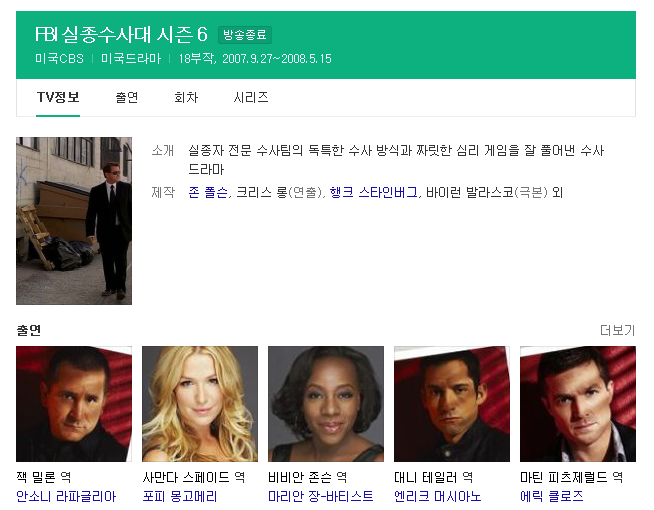Click the 대니 테일러 cast photo
This screenshot has height=510, width=654.
[x=452, y=404]
